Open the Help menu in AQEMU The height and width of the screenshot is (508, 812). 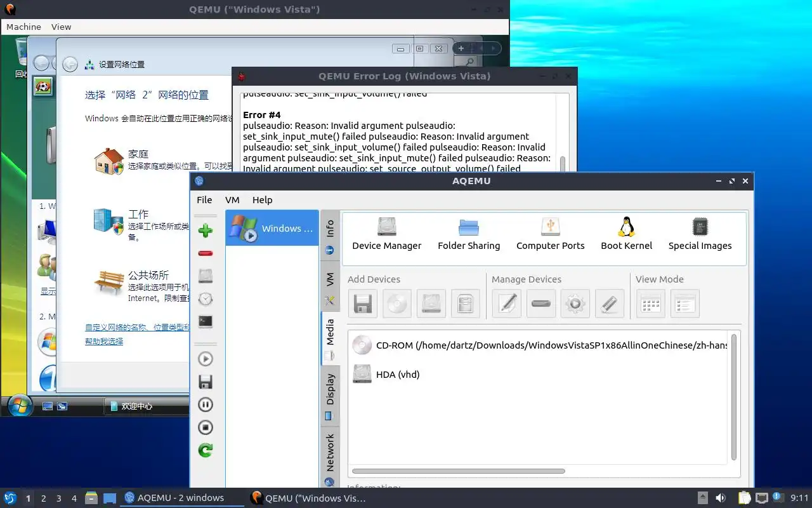pyautogui.click(x=262, y=199)
